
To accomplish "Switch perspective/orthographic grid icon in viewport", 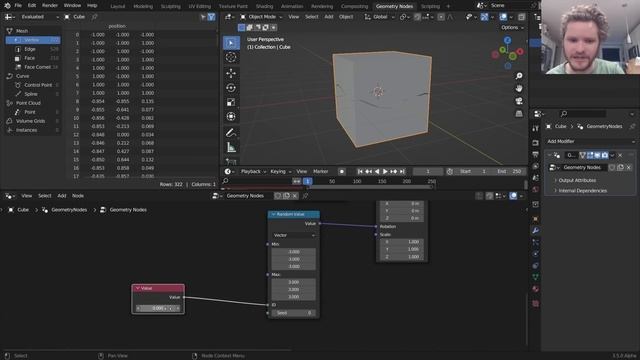I will [x=519, y=113].
